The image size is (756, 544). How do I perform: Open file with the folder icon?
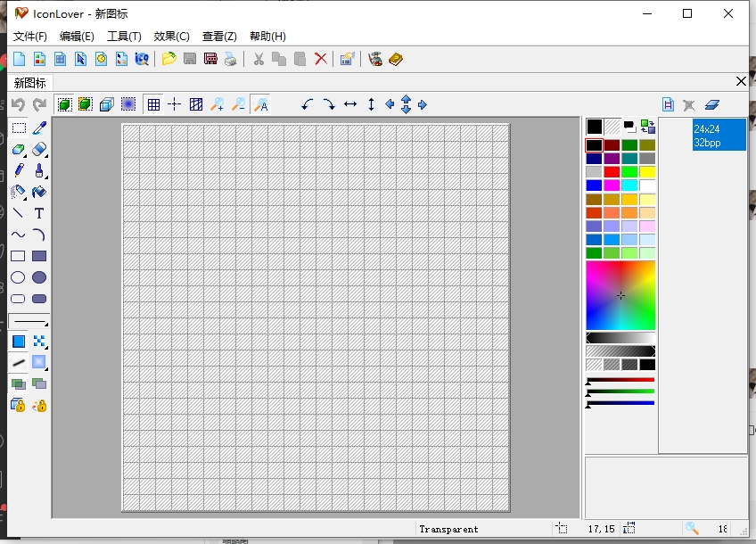pyautogui.click(x=168, y=59)
